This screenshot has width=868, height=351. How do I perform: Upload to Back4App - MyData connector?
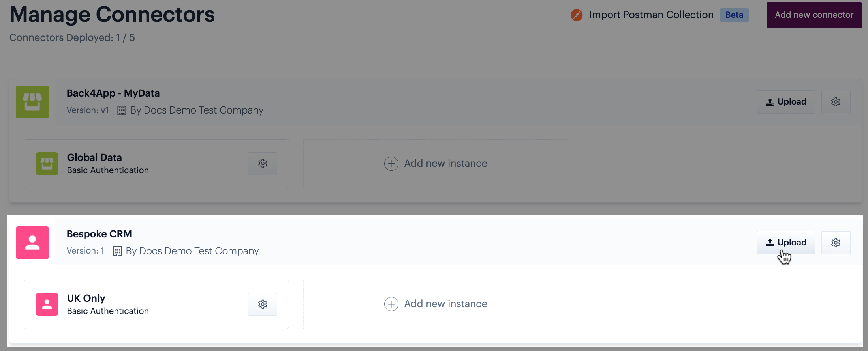(786, 102)
